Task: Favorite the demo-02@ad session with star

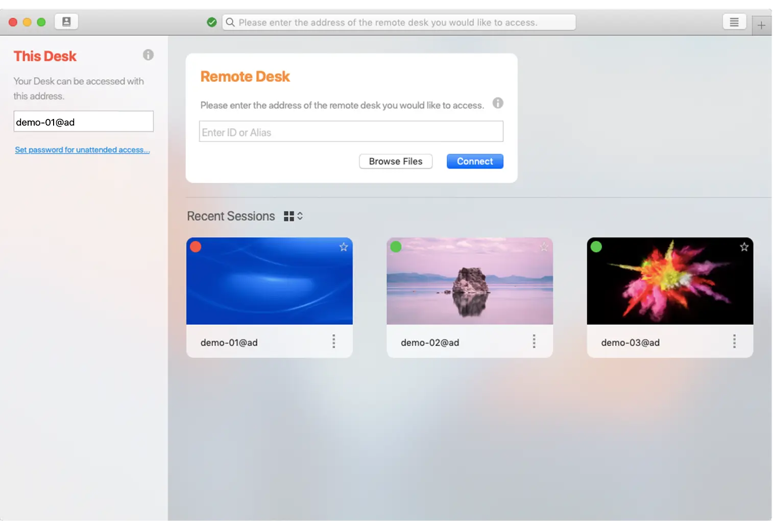Action: pyautogui.click(x=544, y=247)
